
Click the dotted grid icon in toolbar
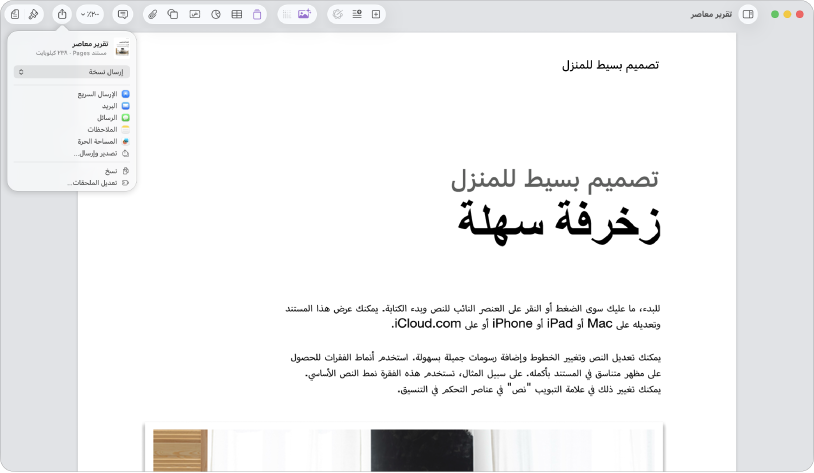click(x=287, y=15)
